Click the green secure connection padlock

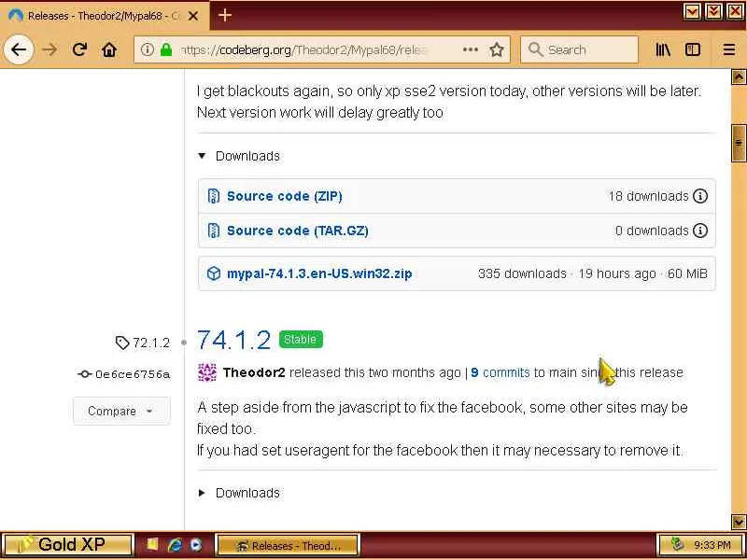pos(166,49)
